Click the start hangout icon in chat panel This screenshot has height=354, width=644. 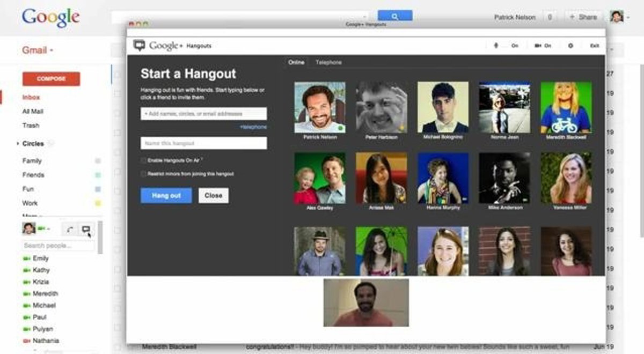pyautogui.click(x=85, y=230)
